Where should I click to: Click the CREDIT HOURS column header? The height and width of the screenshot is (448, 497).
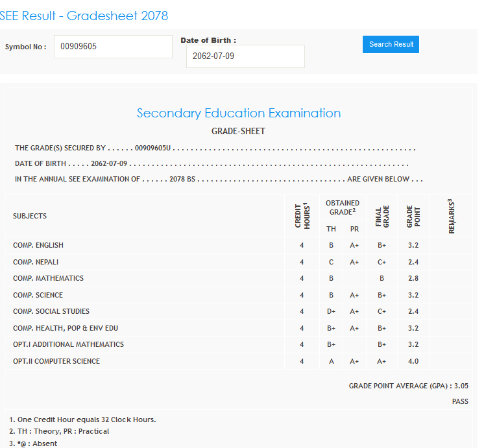tap(301, 216)
